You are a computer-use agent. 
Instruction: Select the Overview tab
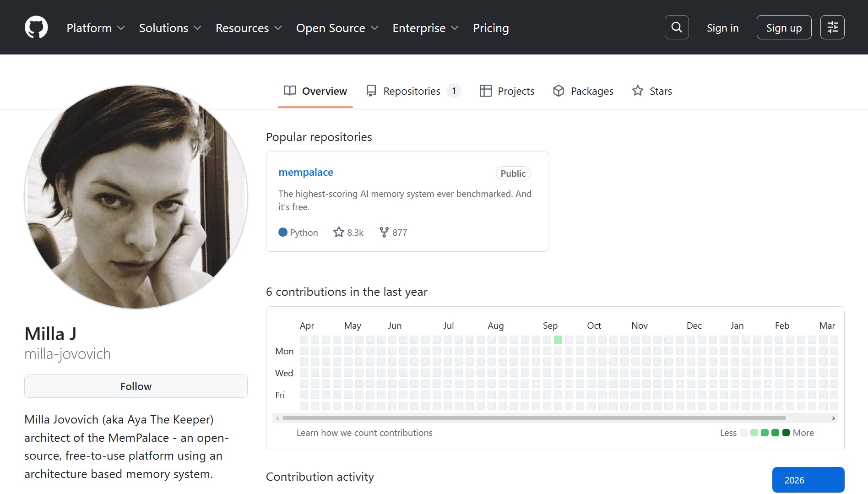pyautogui.click(x=315, y=91)
